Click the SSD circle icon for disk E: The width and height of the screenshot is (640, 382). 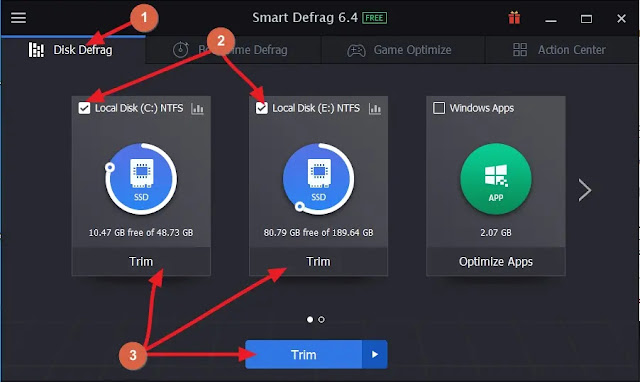pyautogui.click(x=318, y=179)
